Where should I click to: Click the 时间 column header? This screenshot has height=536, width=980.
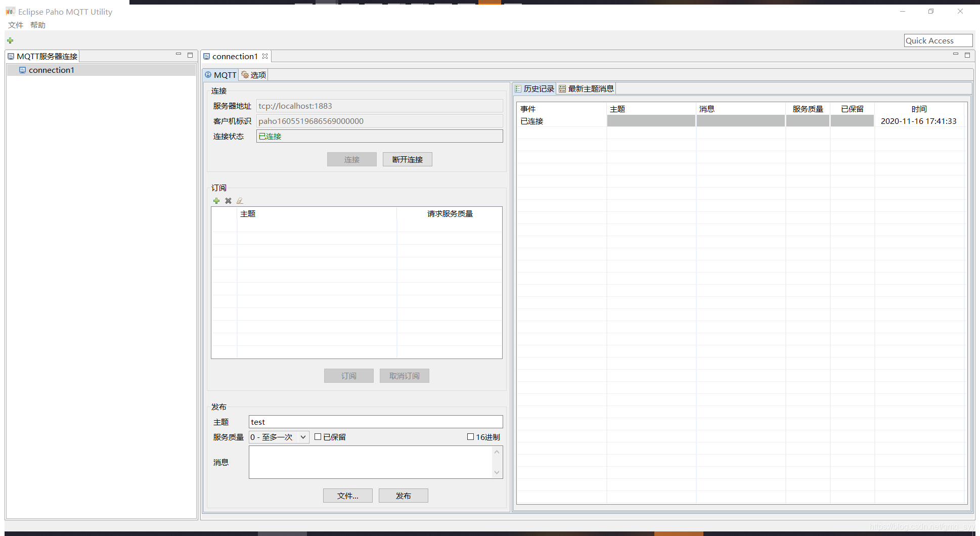point(919,109)
